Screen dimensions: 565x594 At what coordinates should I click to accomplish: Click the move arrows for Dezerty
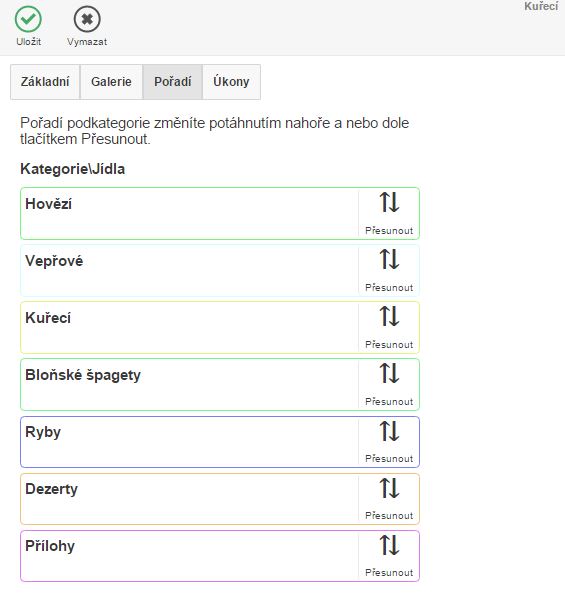[389, 488]
